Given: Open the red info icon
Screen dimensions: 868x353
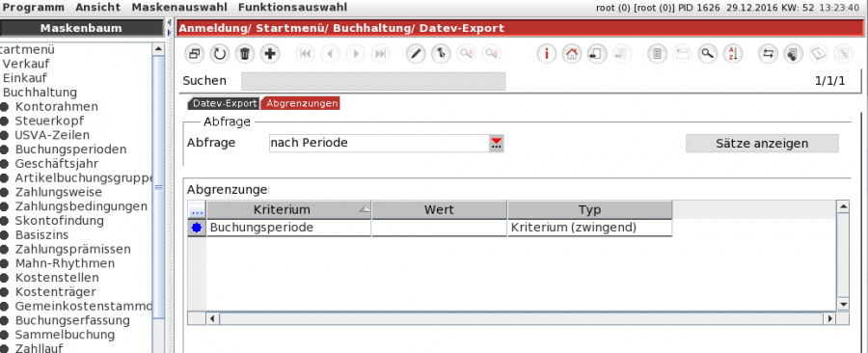Looking at the screenshot, I should click(x=547, y=54).
